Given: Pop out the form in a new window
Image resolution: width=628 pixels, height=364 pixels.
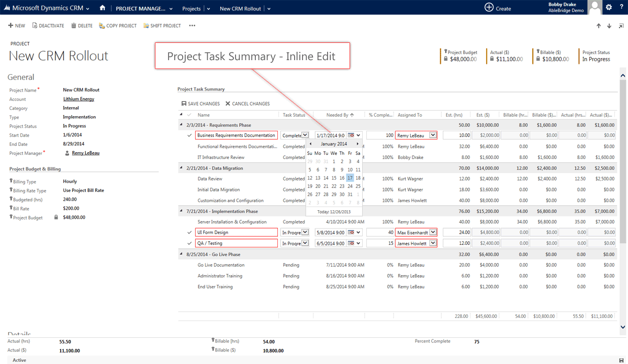Looking at the screenshot, I should pos(620,26).
